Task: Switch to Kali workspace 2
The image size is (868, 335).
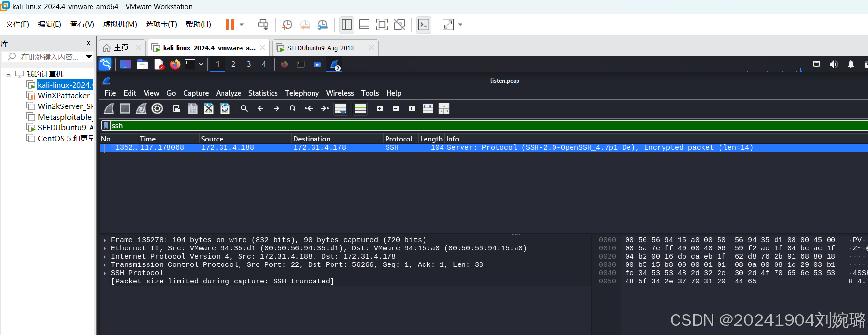Action: click(x=233, y=64)
